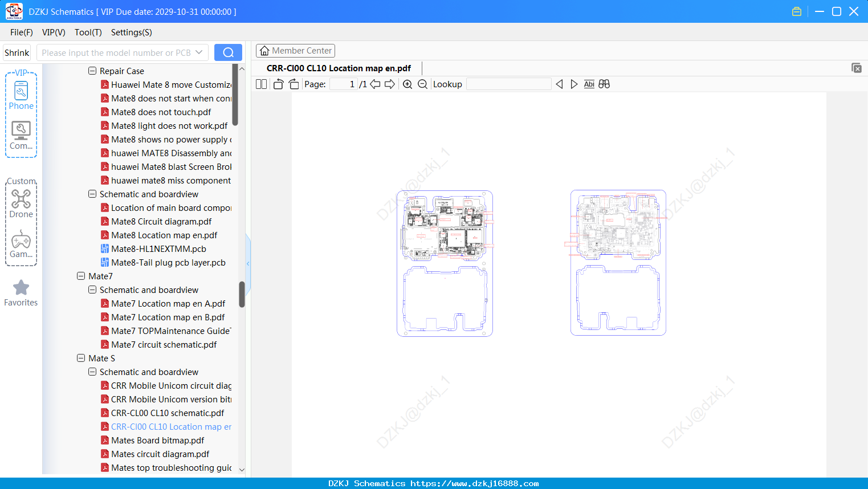Viewport: 868px width, 489px height.
Task: Click the Member Center button
Action: click(x=295, y=51)
